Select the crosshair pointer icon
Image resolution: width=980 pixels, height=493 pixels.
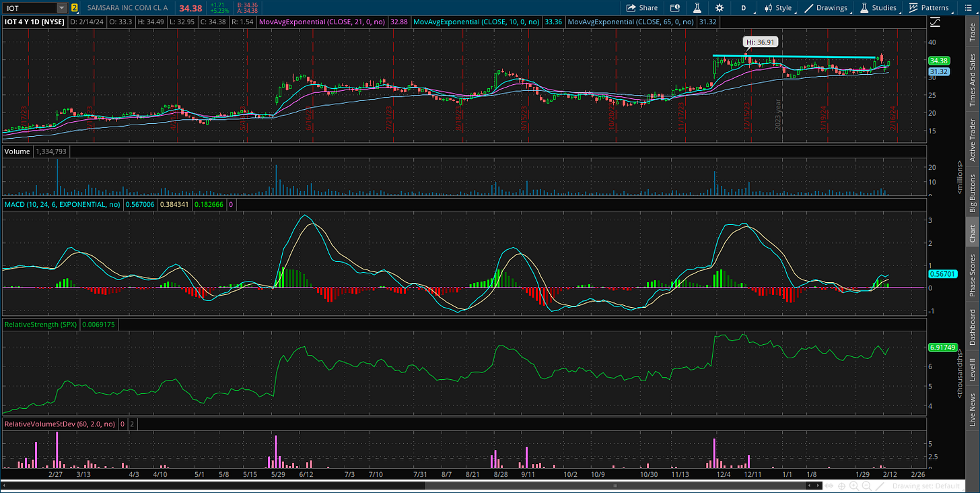coord(842,486)
